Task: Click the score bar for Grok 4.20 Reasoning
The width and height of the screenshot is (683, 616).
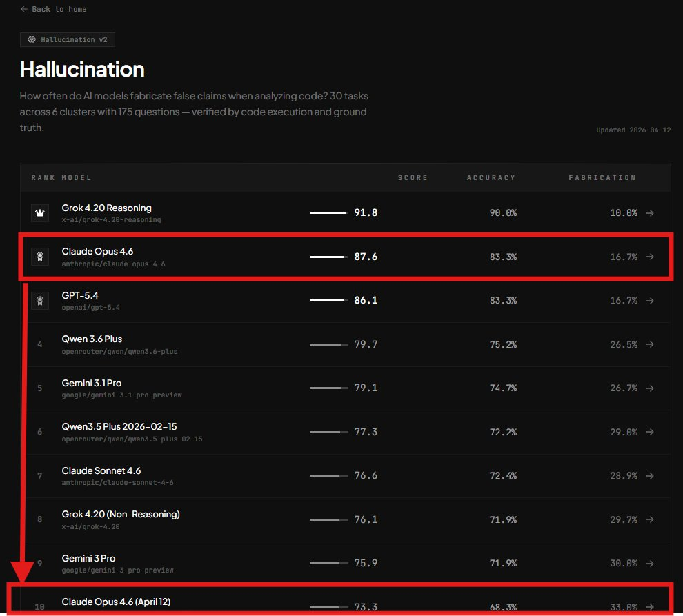Action: [329, 213]
